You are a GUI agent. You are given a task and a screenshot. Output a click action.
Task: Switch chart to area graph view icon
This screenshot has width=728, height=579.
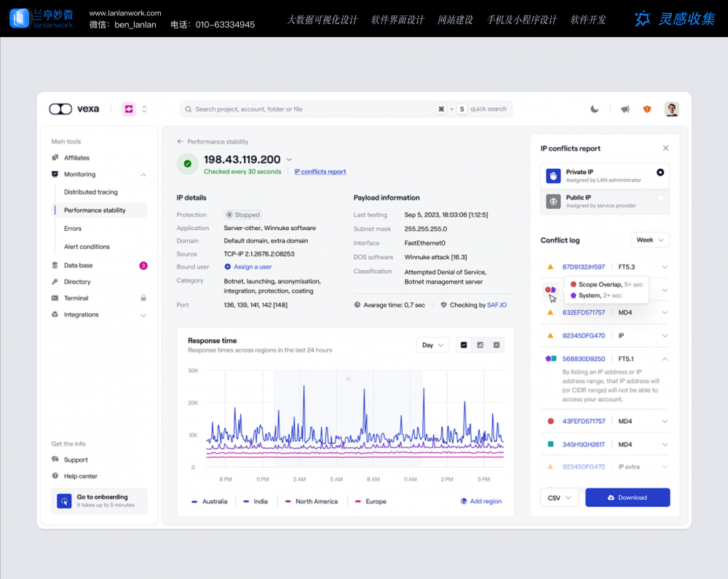(480, 345)
